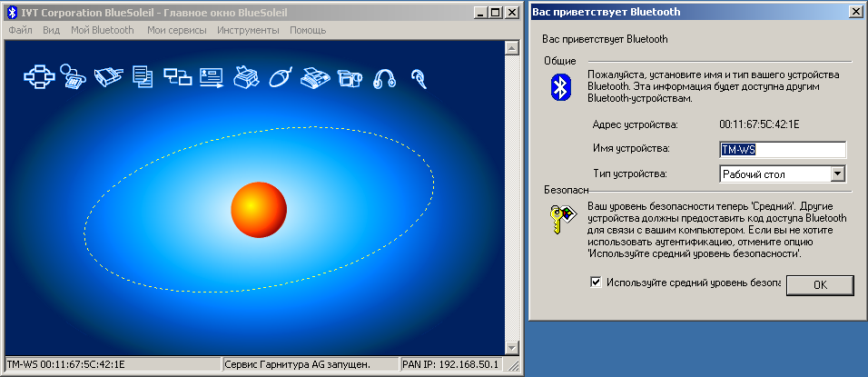The width and height of the screenshot is (868, 377).
Task: Uncheck the medium security level checkbox
Action: pyautogui.click(x=596, y=283)
